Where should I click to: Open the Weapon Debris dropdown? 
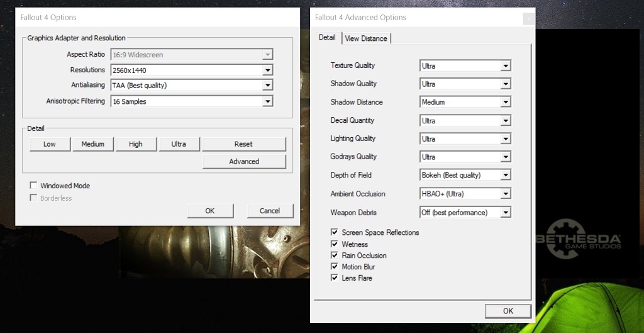[x=465, y=213]
